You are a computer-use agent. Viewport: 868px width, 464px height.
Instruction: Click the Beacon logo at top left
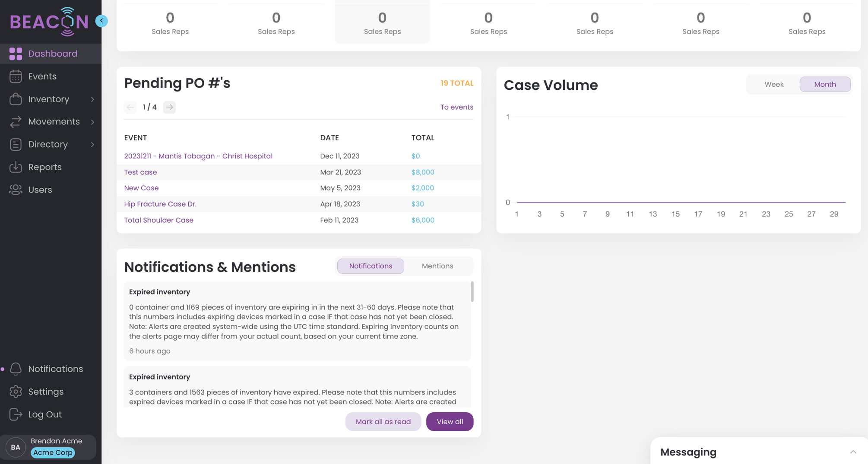(x=48, y=22)
